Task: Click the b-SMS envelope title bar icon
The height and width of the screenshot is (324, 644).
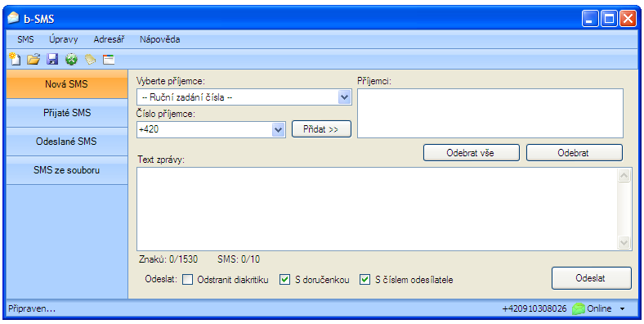Action: (x=14, y=18)
